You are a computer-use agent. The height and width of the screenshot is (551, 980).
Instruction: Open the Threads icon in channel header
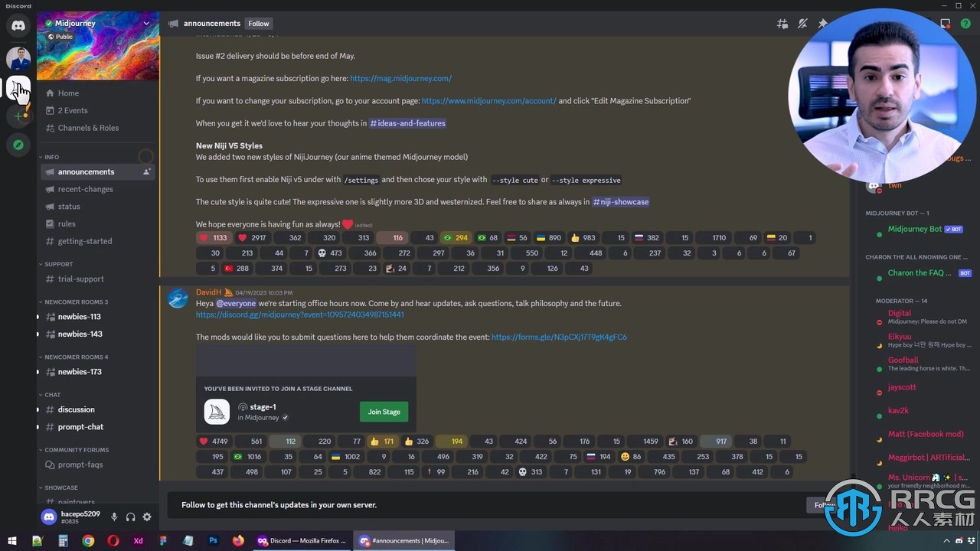(x=782, y=24)
